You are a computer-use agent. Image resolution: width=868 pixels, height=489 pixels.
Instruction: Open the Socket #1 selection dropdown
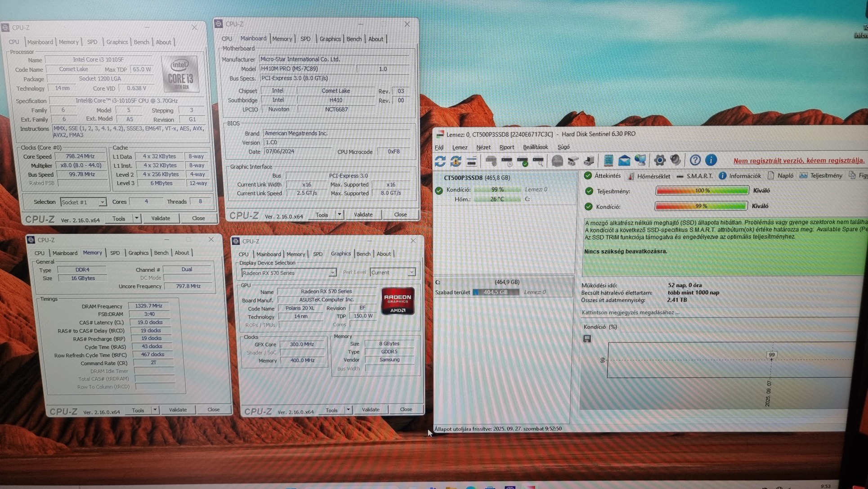[x=102, y=202]
